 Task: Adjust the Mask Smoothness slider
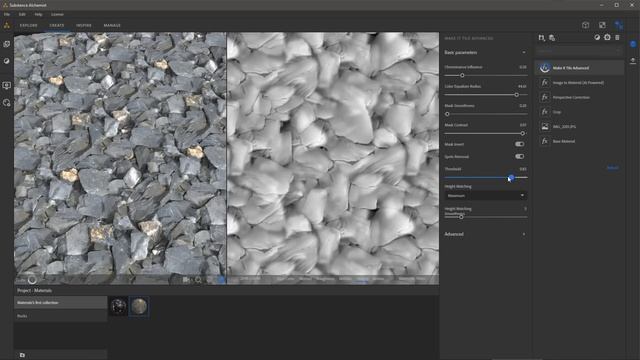(x=447, y=114)
